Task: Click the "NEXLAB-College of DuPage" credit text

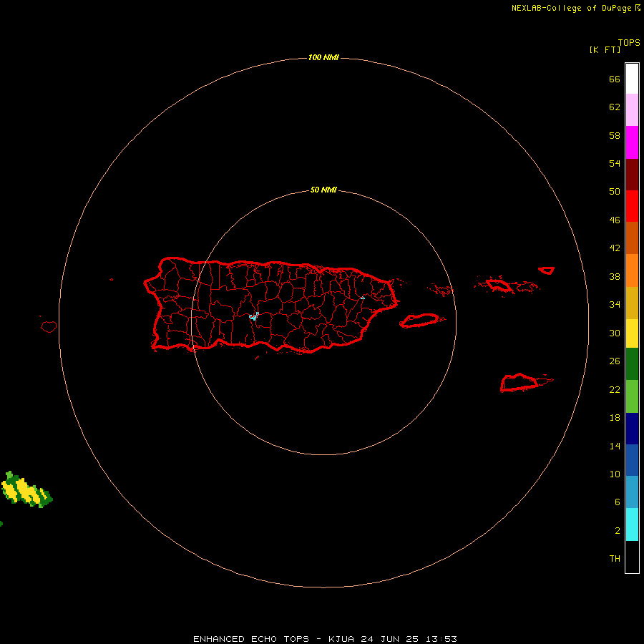Action: [x=571, y=8]
